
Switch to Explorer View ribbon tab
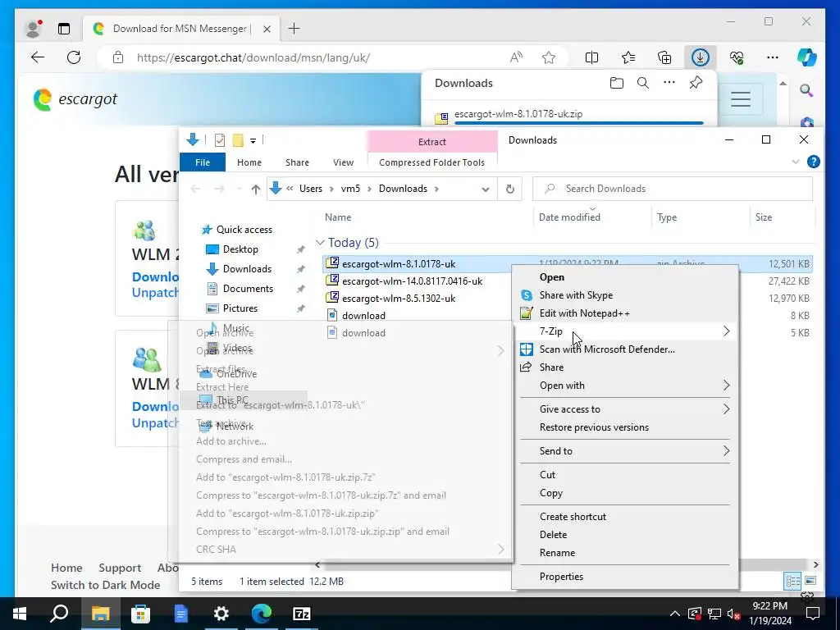pyautogui.click(x=343, y=162)
